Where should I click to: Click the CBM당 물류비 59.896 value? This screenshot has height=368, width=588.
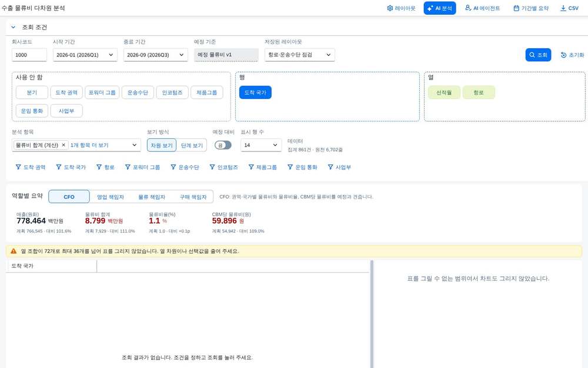coord(228,221)
